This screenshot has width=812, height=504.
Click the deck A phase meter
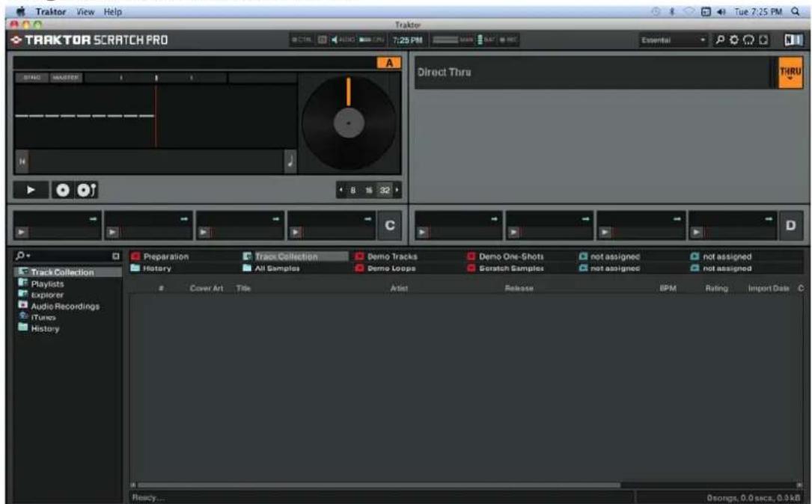point(156,78)
